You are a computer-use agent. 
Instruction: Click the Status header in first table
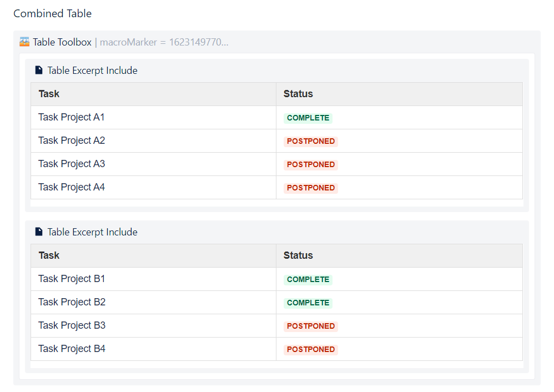tap(298, 94)
